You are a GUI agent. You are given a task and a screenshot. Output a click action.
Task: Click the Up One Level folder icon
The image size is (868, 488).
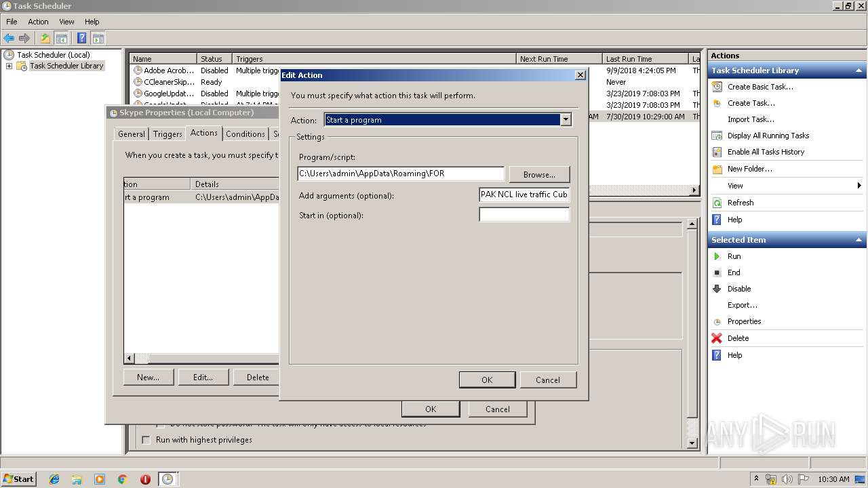pos(45,39)
